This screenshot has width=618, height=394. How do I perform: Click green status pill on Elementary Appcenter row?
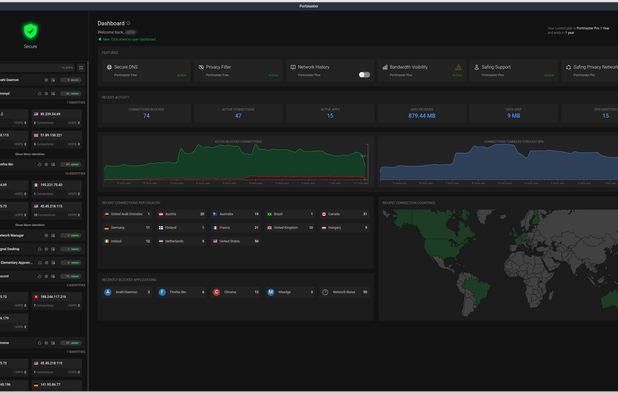click(71, 263)
